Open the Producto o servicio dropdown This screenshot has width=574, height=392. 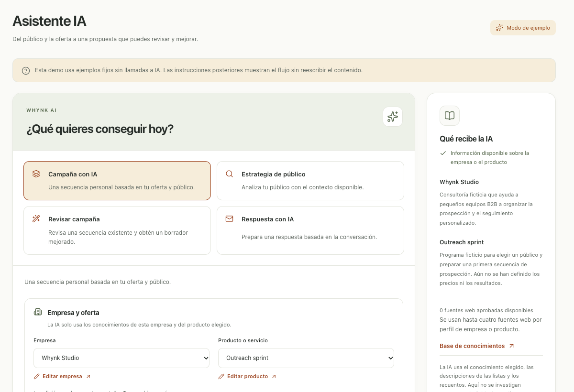[306, 358]
